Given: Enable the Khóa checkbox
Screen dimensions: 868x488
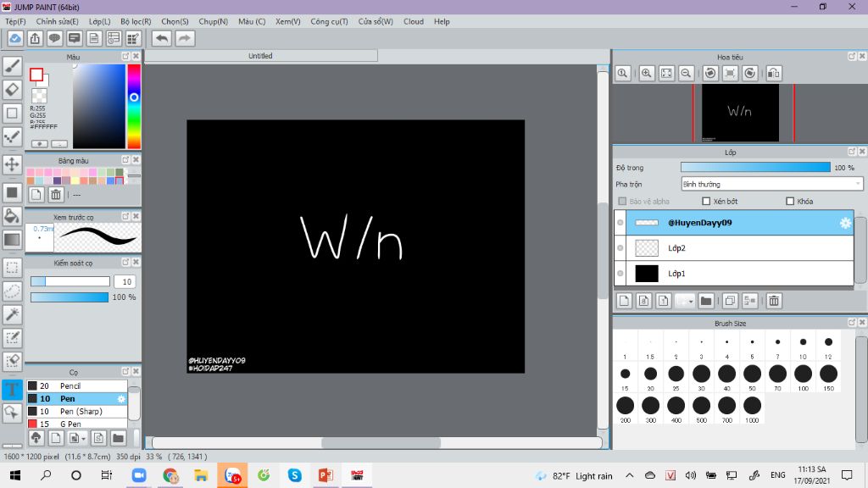Looking at the screenshot, I should tap(790, 202).
